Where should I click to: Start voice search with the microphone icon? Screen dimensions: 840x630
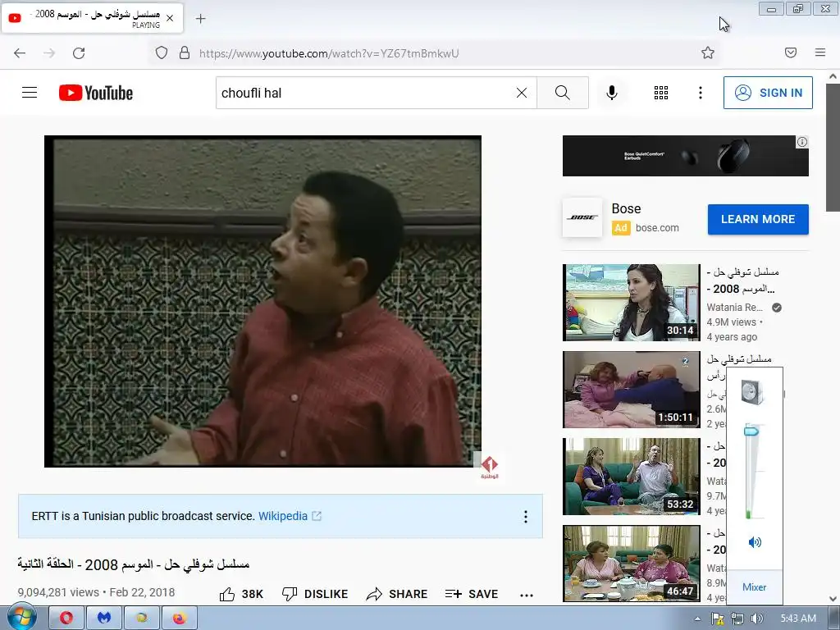click(612, 93)
